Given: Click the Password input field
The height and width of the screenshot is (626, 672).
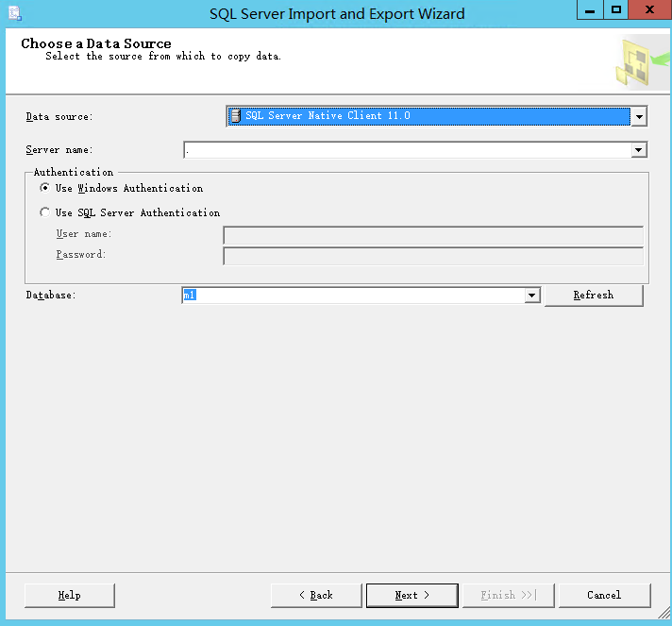Looking at the screenshot, I should [433, 256].
